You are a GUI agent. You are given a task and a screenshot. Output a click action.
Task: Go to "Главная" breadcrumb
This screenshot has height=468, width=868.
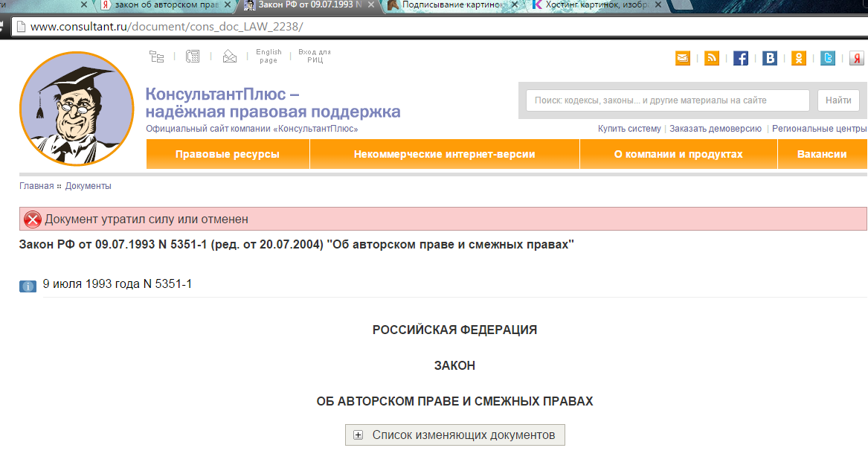point(36,186)
